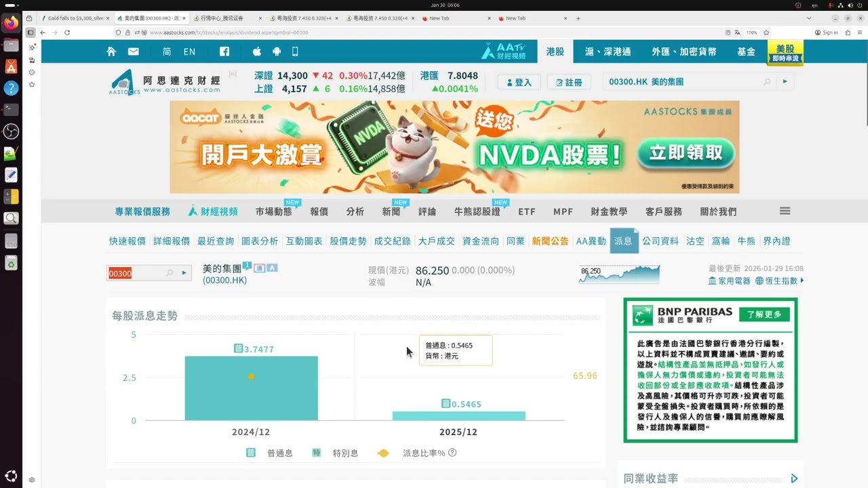
Task: Open hamburger menu at end of navigation bar
Action: point(785,211)
